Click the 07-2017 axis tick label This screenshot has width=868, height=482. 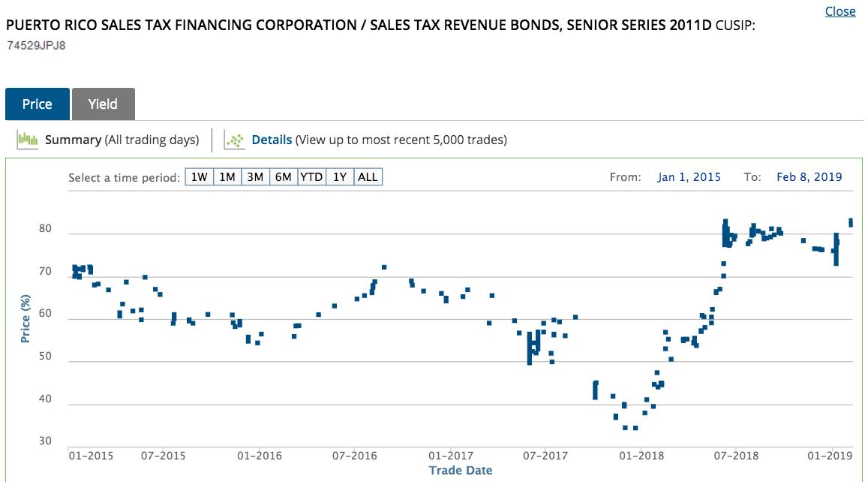(546, 456)
